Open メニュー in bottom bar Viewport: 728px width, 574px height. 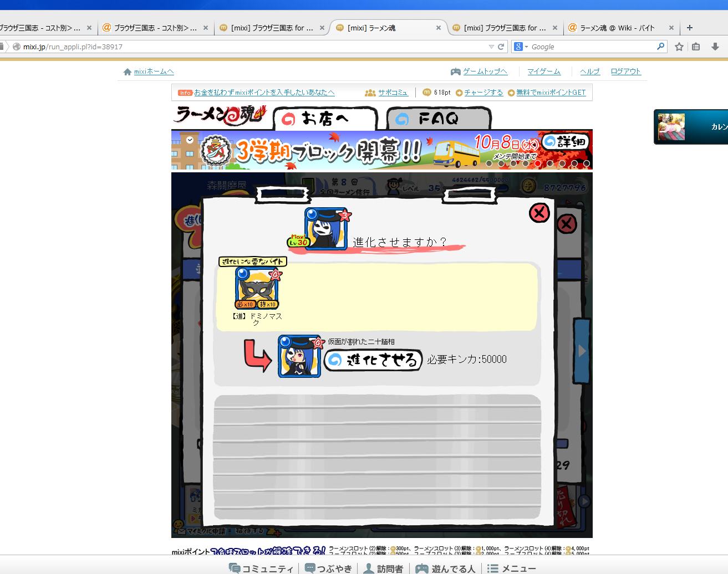tap(511, 568)
